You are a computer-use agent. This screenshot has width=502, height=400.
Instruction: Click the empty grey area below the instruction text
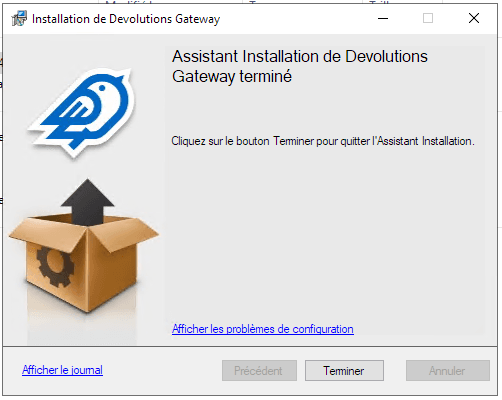tap(323, 233)
